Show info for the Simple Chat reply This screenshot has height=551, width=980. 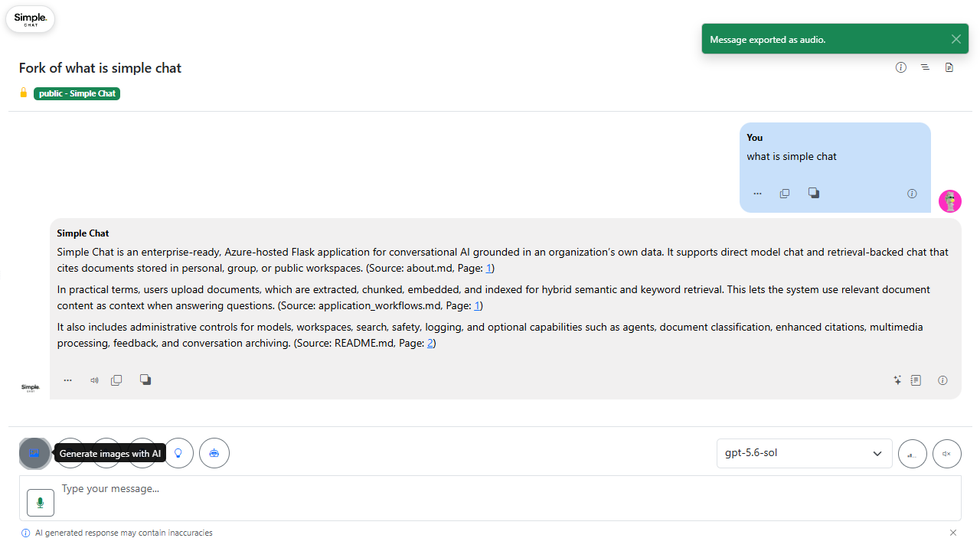(942, 380)
